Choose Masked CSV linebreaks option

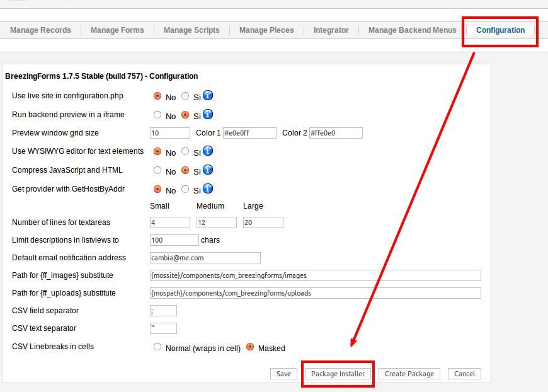[250, 347]
